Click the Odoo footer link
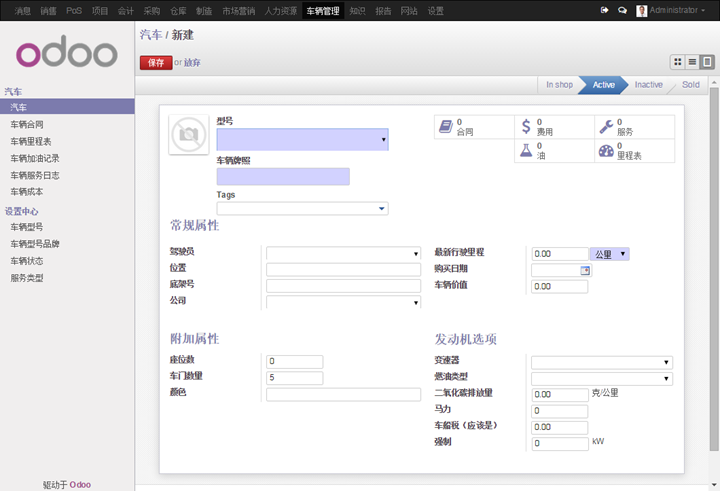The height and width of the screenshot is (491, 720). pos(80,485)
